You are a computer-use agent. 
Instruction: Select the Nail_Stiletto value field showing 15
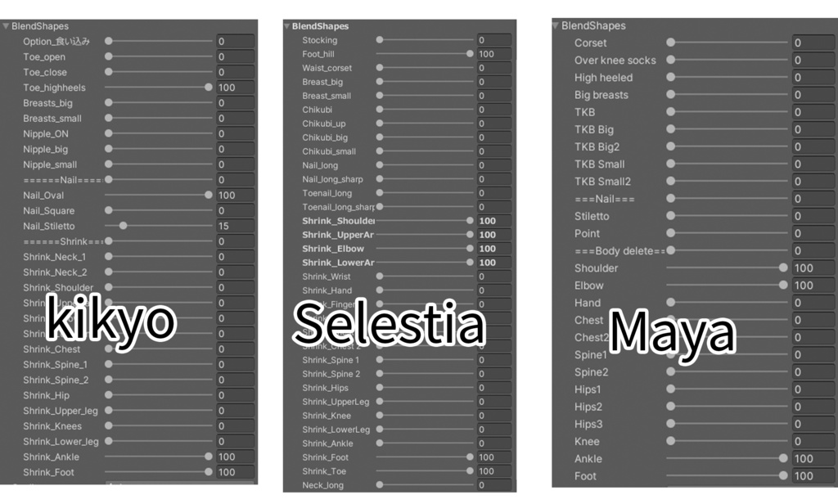tap(235, 226)
